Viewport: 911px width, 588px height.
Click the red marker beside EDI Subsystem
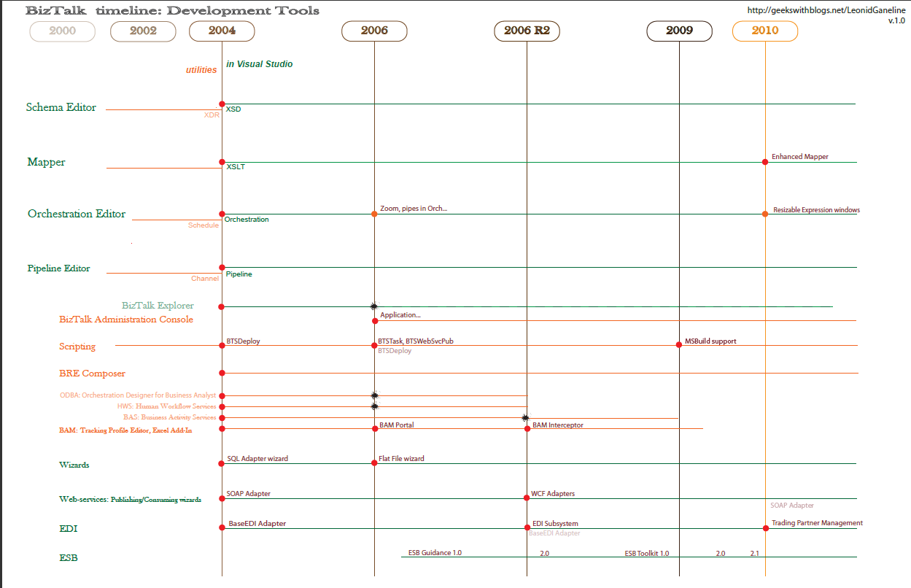tap(527, 527)
